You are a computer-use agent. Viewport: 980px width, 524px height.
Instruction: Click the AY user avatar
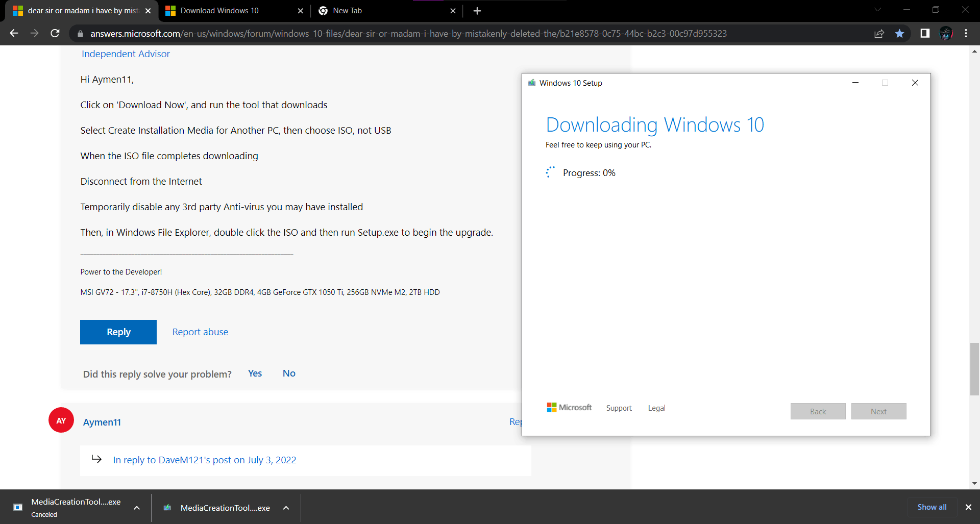pyautogui.click(x=61, y=420)
